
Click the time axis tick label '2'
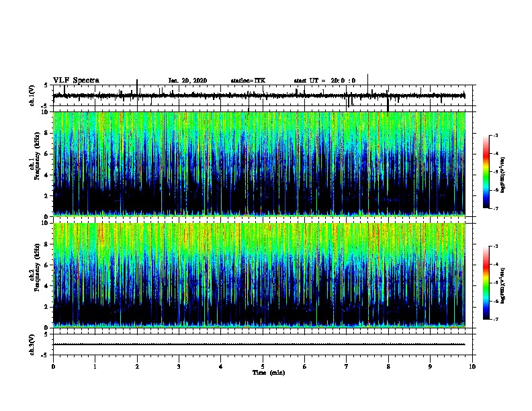click(137, 367)
